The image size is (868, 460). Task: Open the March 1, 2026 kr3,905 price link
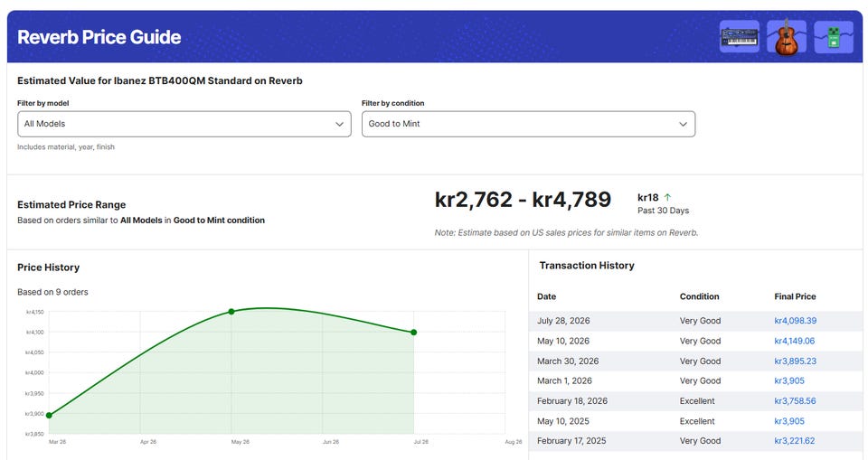(x=789, y=380)
